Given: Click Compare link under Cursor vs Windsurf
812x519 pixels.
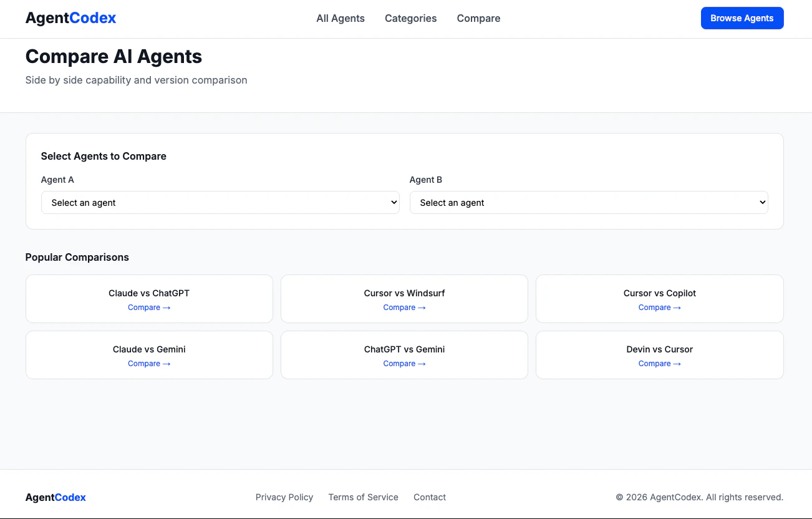Looking at the screenshot, I should pos(404,308).
